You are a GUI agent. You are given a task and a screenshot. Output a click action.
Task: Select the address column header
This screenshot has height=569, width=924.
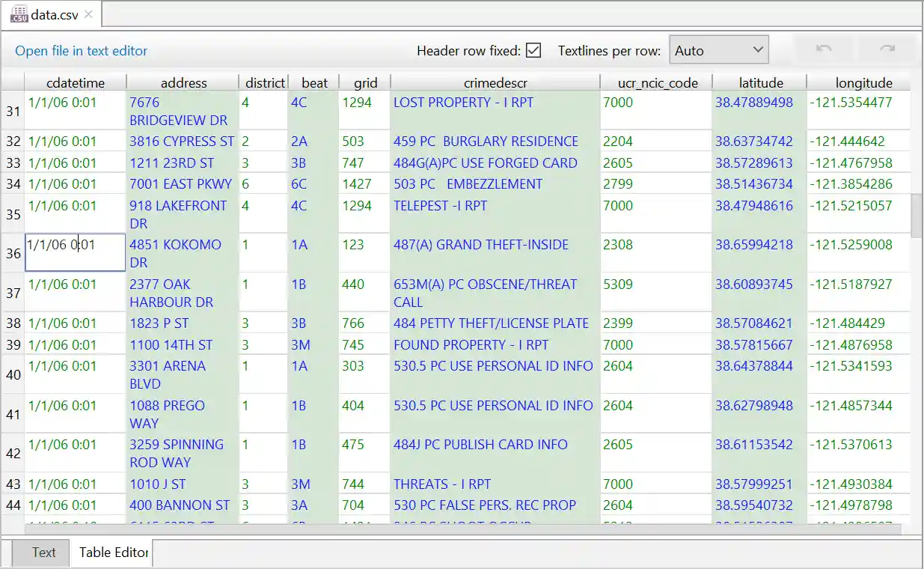point(184,82)
